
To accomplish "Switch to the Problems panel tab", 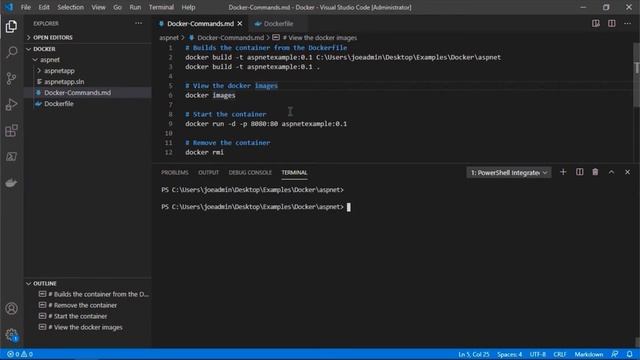I will (175, 173).
